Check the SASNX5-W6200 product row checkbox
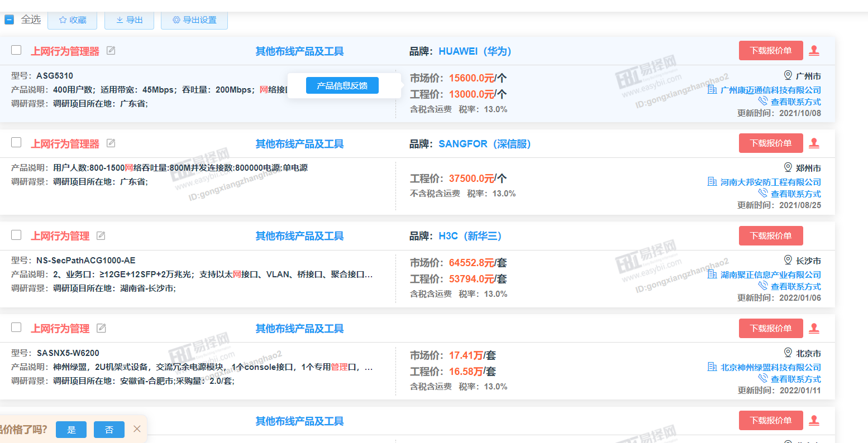868x443 pixels. 17,327
